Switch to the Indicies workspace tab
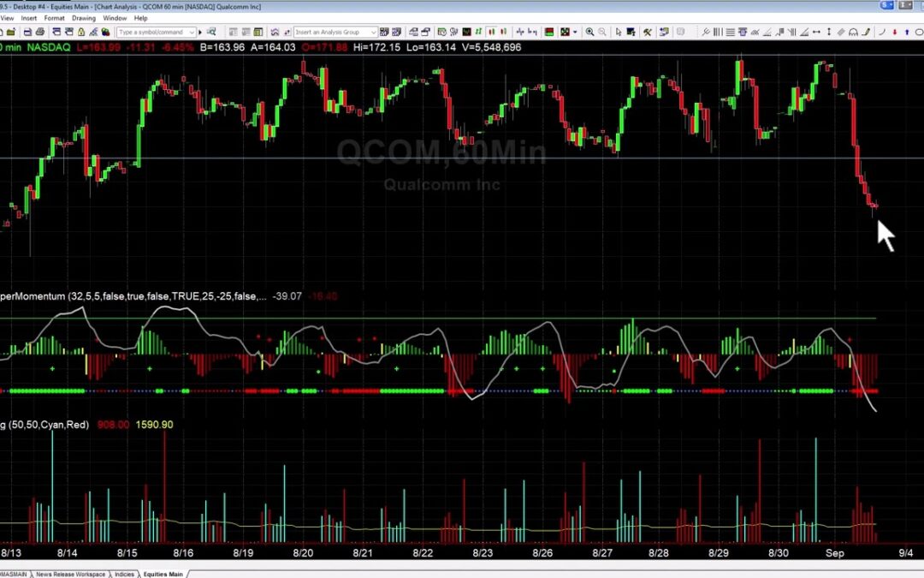 124,574
